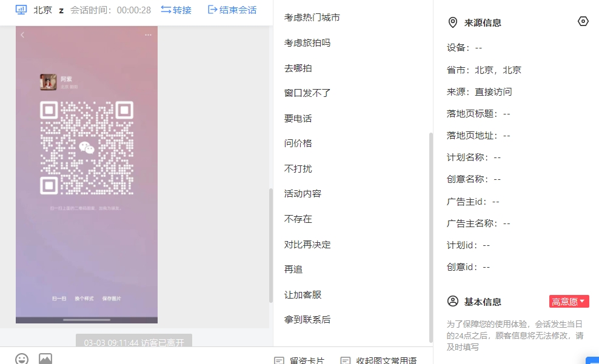
Task: Click the quick phrase list scrollbar
Action: click(431, 237)
